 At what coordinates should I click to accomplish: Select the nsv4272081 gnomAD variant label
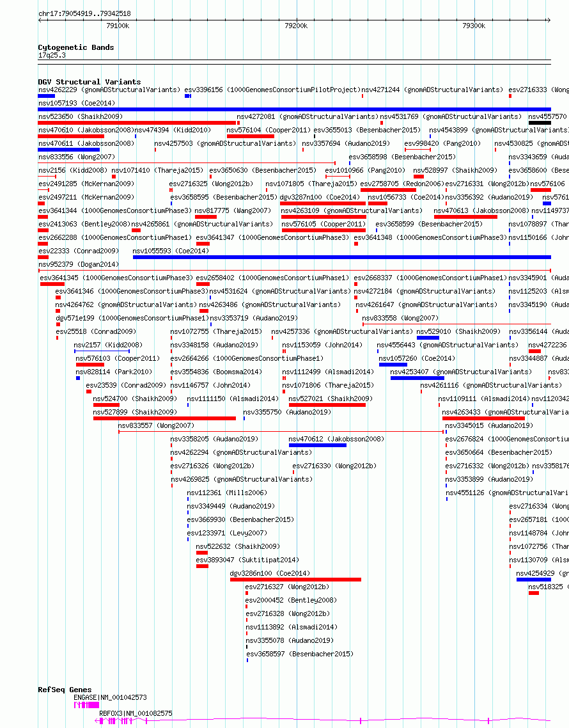point(308,116)
